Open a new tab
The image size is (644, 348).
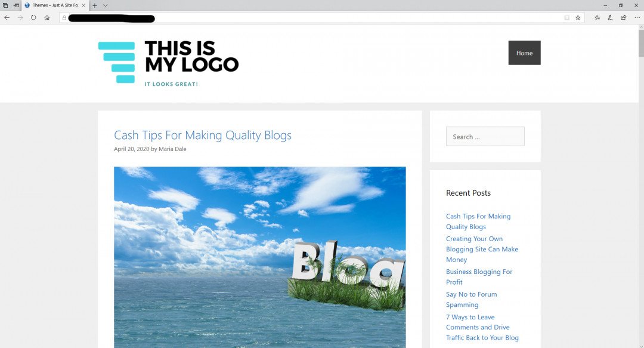pos(94,5)
